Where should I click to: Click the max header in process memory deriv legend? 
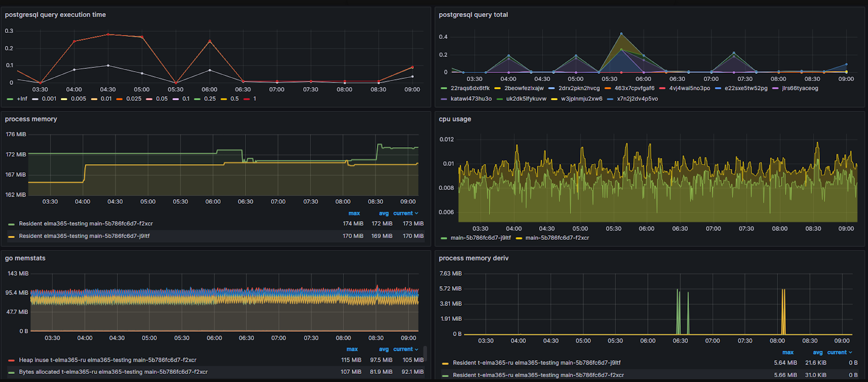pyautogui.click(x=788, y=352)
